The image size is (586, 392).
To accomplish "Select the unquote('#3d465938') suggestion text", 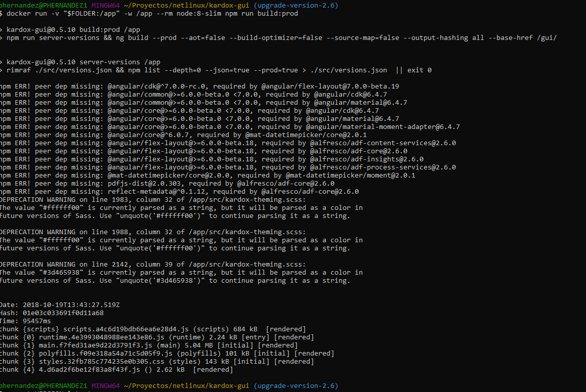I will point(160,281).
